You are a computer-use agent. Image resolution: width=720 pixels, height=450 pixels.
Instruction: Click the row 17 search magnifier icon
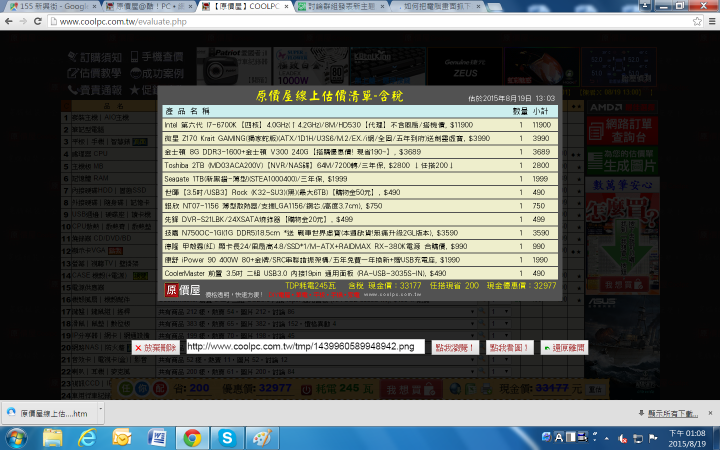[481, 312]
